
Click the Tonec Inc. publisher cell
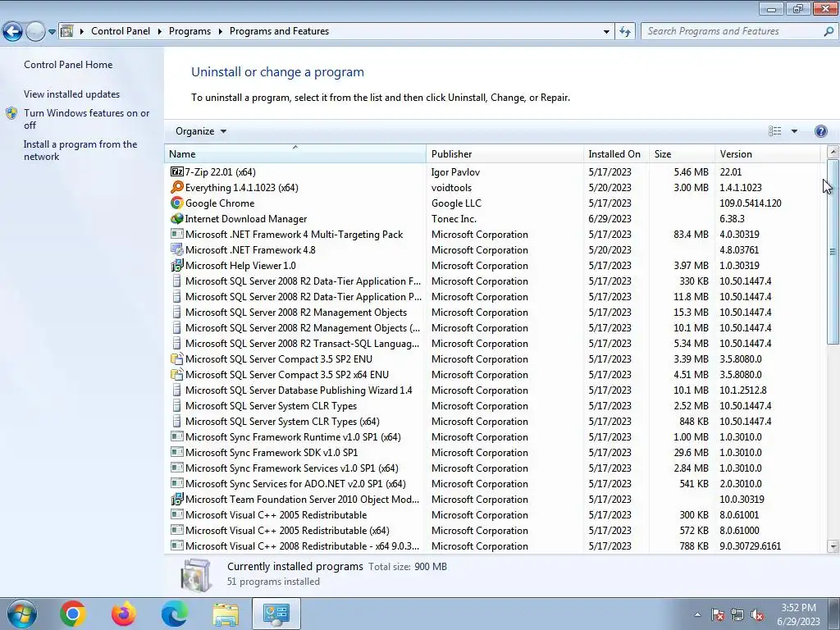(454, 218)
